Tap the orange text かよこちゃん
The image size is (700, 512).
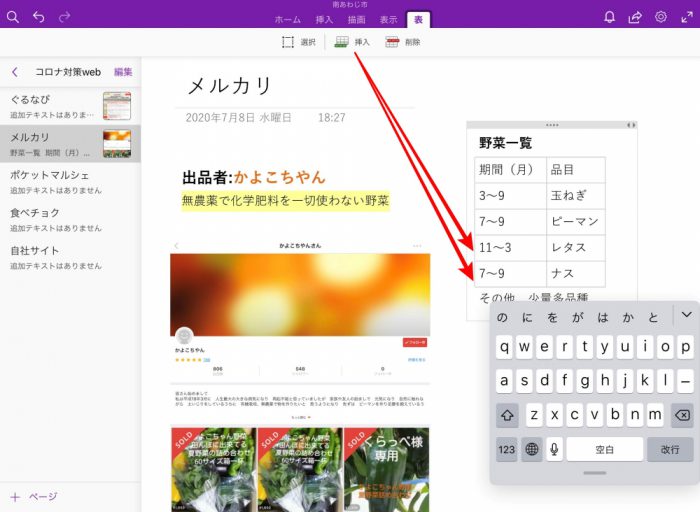click(279, 177)
